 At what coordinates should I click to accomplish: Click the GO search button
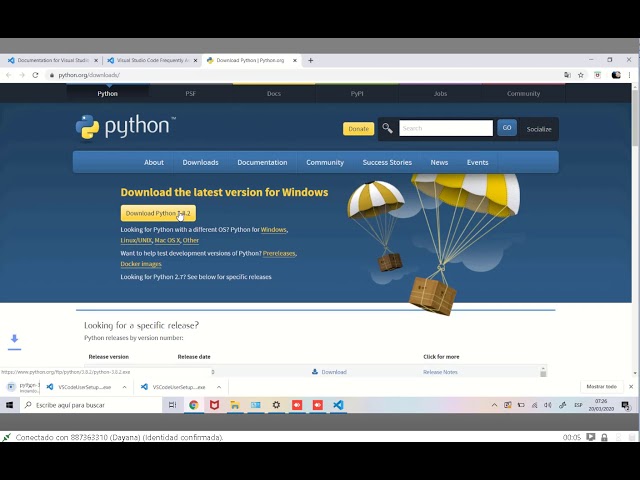coord(507,128)
